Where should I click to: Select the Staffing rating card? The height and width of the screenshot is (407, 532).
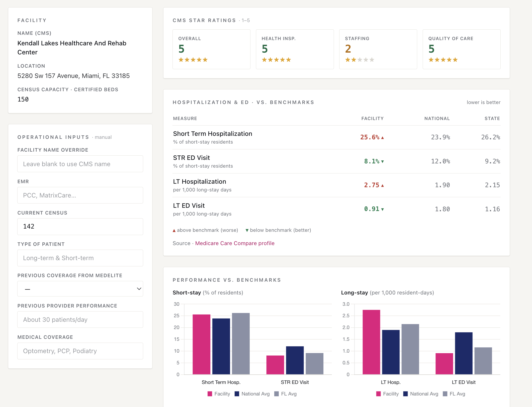pyautogui.click(x=378, y=49)
